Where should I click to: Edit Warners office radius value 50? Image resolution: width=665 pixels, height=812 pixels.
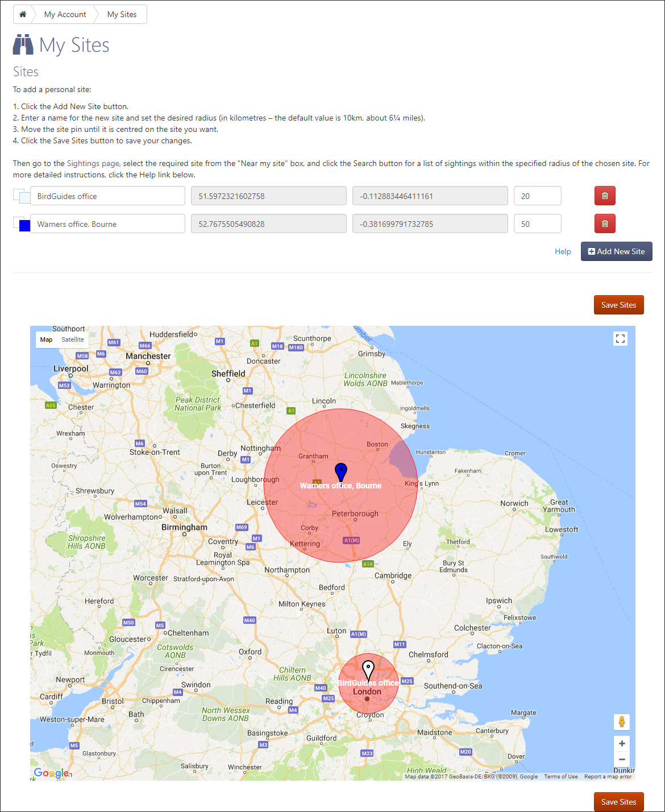click(x=537, y=223)
